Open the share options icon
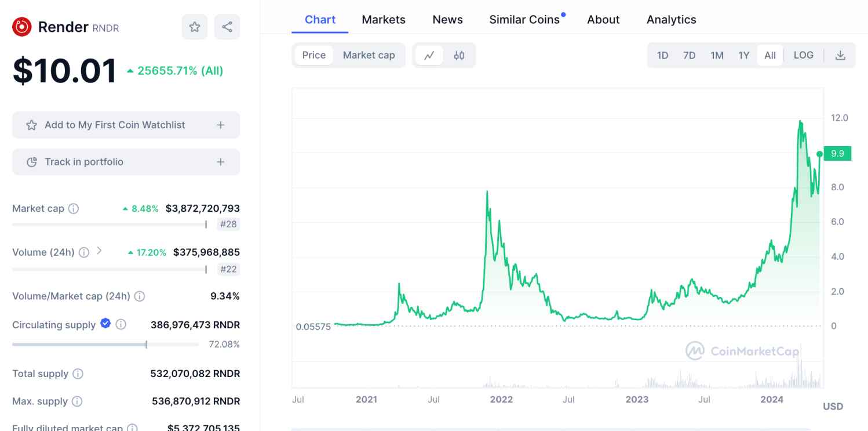Screen dimensions: 868x431 pos(227,27)
